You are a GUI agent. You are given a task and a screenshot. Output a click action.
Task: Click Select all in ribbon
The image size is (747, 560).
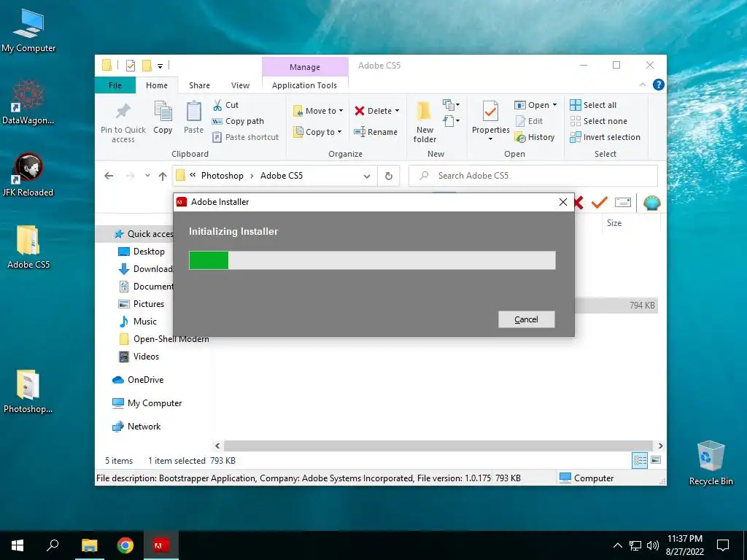[x=593, y=105]
